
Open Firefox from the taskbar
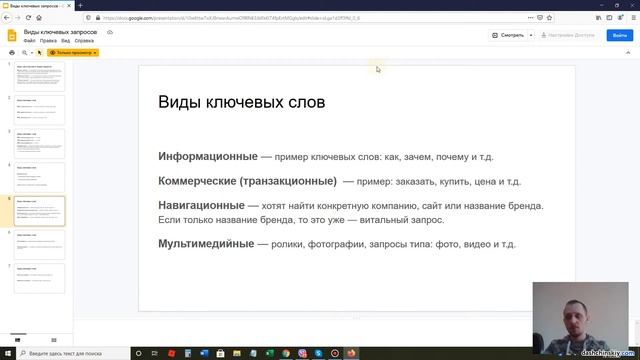pos(351,353)
